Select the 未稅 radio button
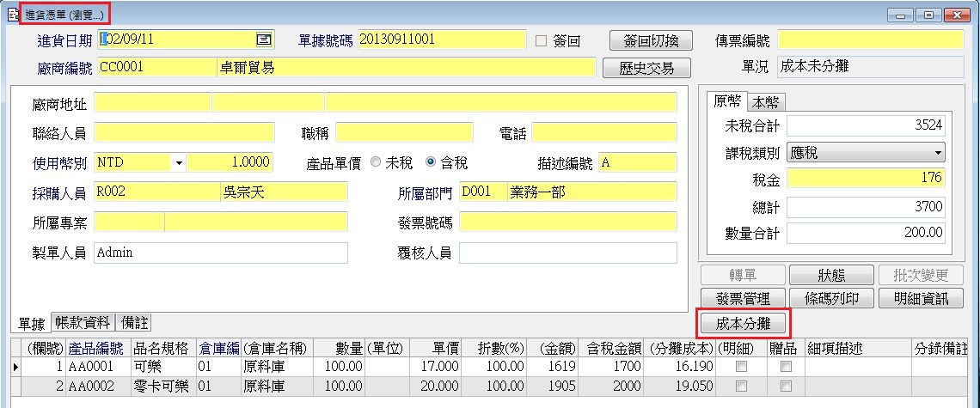The image size is (980, 408). 376,162
